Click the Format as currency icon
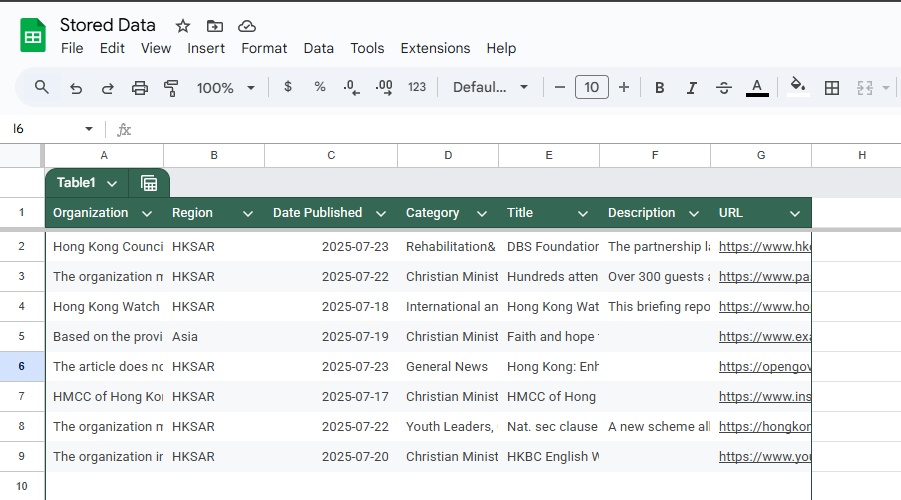Screen dimensions: 901x500 click(288, 87)
